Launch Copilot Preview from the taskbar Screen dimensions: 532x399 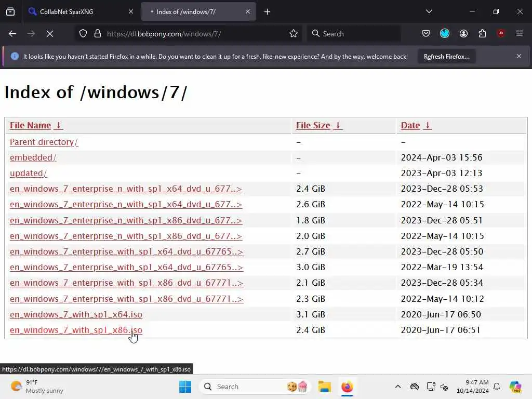click(x=515, y=387)
